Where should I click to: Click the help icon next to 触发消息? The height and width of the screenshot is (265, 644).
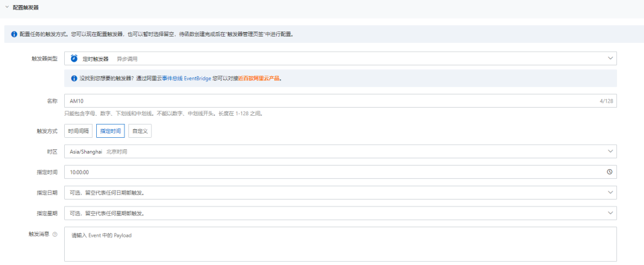pyautogui.click(x=55, y=234)
